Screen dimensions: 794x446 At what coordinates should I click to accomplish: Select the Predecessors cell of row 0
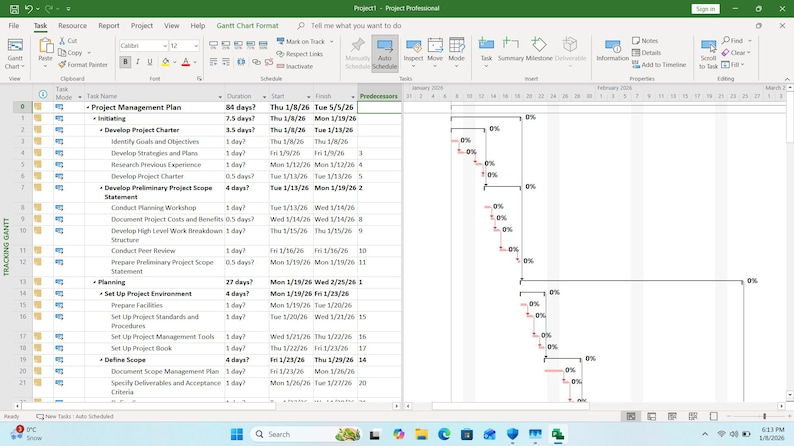pos(379,107)
